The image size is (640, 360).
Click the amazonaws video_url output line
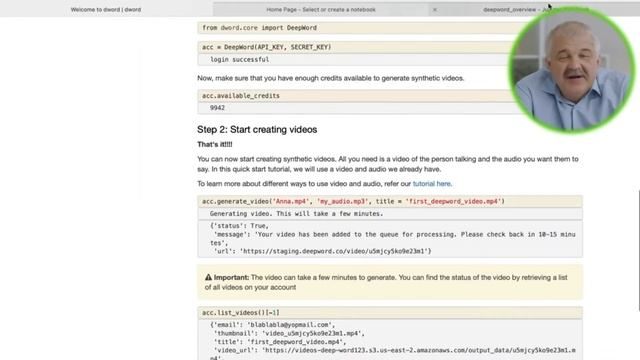pos(394,350)
